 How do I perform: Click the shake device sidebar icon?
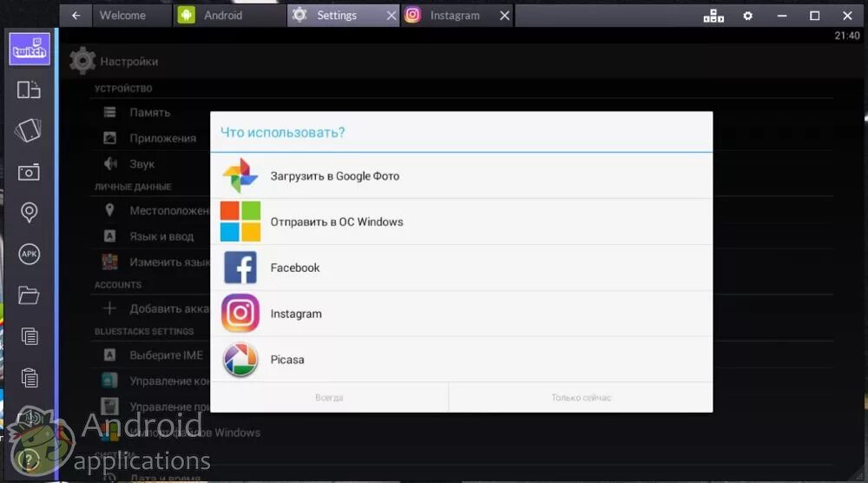[29, 130]
